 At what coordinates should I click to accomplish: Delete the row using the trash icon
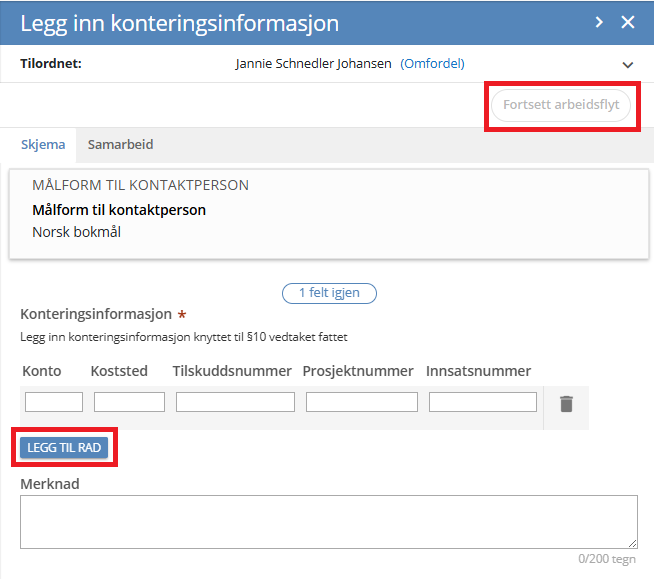point(566,404)
